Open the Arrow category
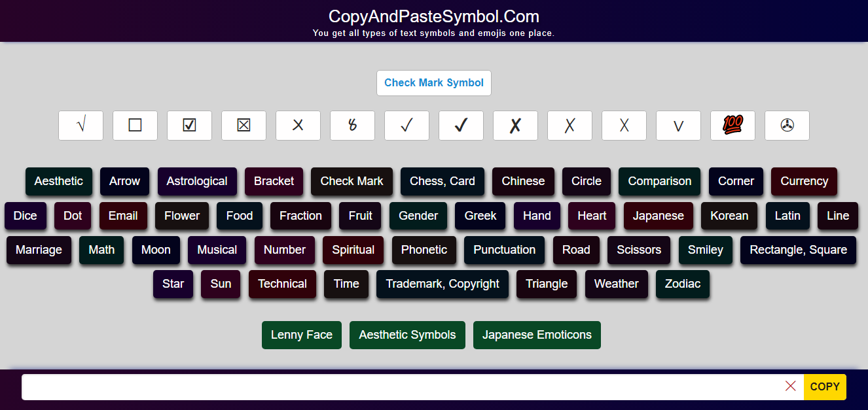Image resolution: width=868 pixels, height=410 pixels. (x=124, y=181)
